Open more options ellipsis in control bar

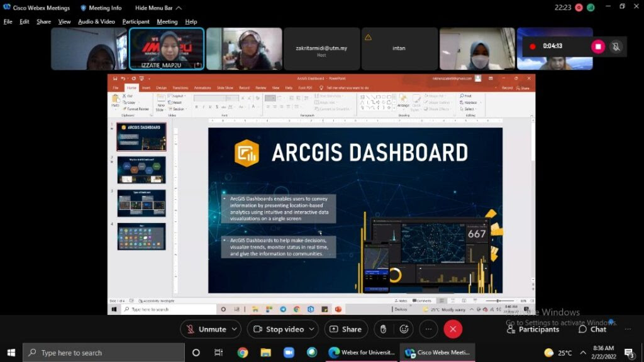428,329
